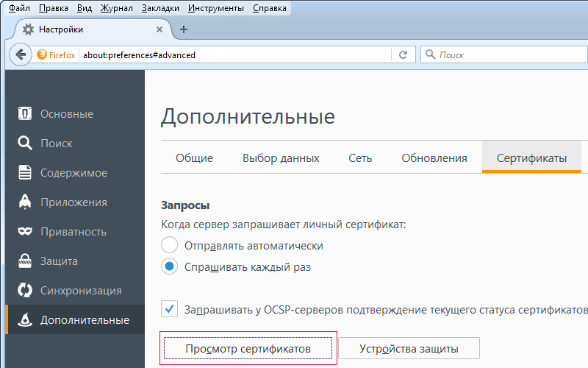
Task: Open Основные settings label in sidebar
Action: (x=67, y=114)
